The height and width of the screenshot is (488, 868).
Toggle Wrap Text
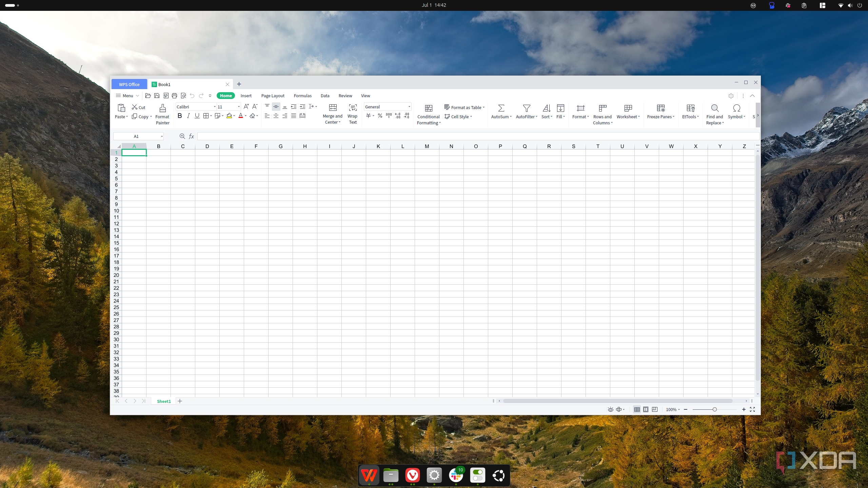pyautogui.click(x=353, y=114)
